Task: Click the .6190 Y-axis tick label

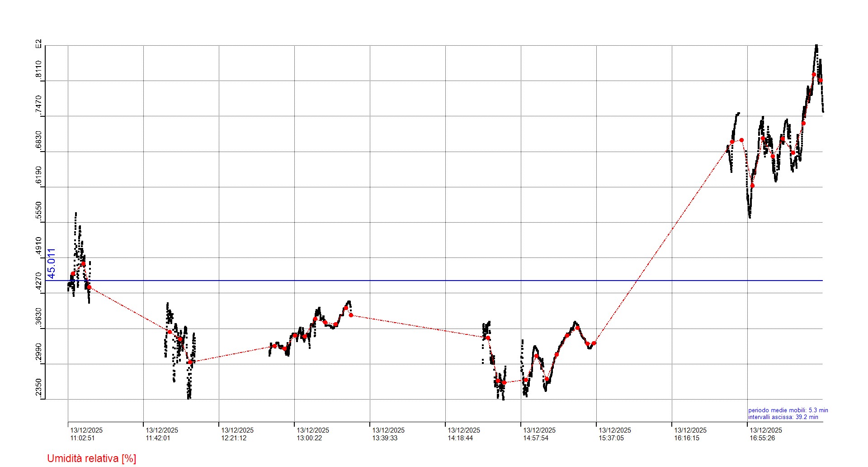Action: click(x=38, y=176)
